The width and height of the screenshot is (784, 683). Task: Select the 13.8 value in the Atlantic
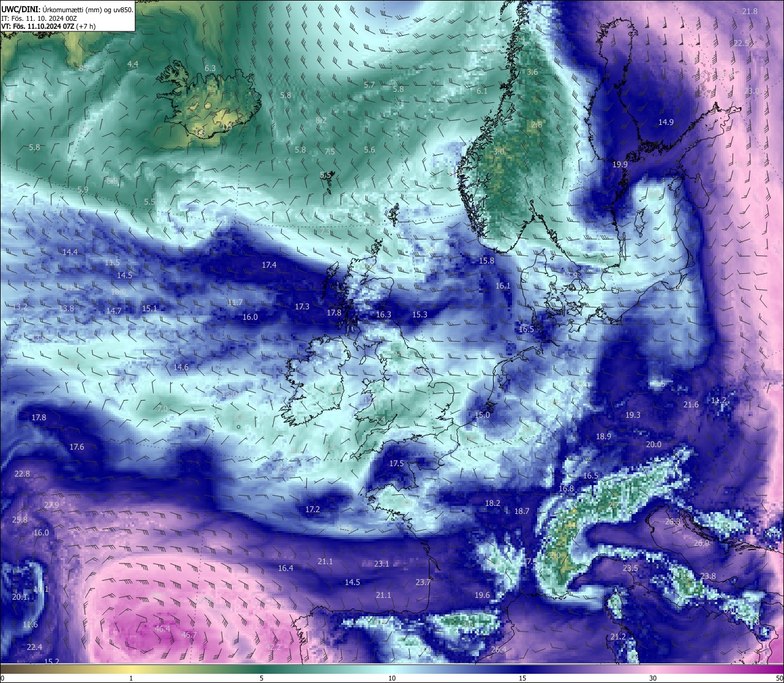point(66,309)
